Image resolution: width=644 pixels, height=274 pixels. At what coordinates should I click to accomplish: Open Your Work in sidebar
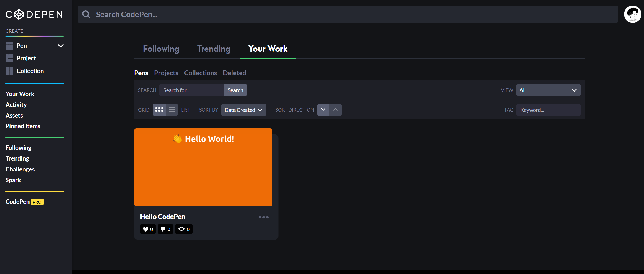click(x=20, y=94)
